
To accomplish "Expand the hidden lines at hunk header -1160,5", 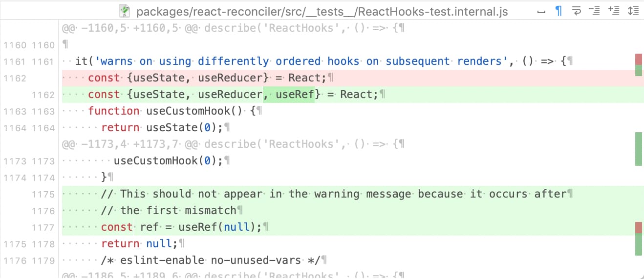I will click(x=233, y=28).
